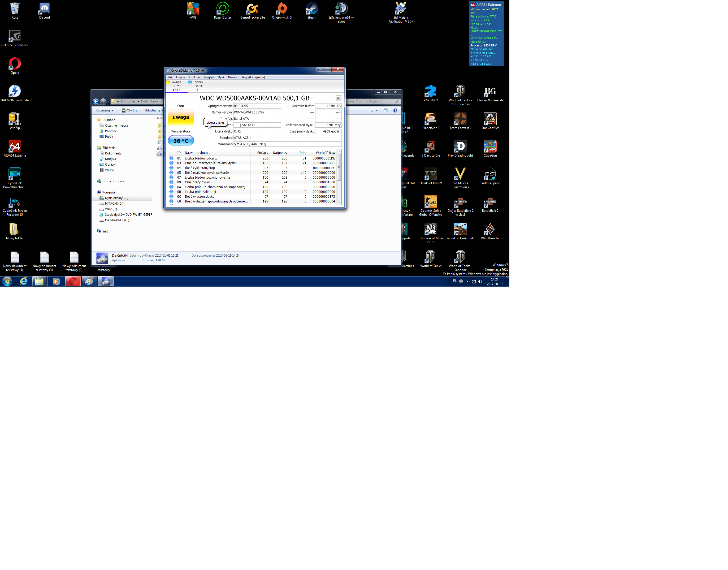
Task: Open the volume tray icon
Action: [480, 281]
